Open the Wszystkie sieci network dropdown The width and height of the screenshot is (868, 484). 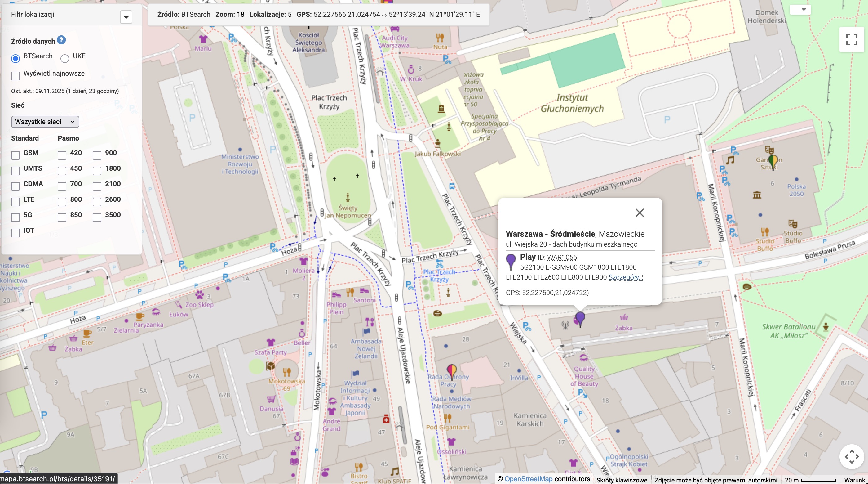(x=45, y=122)
